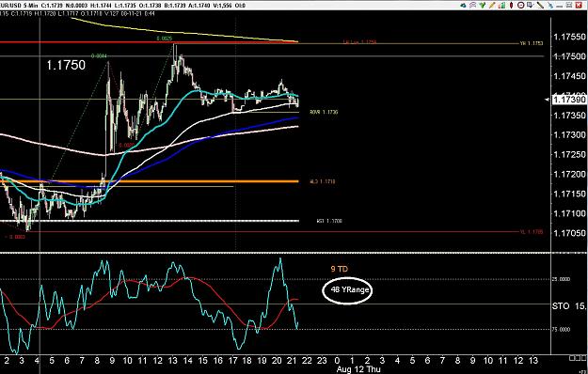Click the Aug 12 Thu date label
This screenshot has height=374, width=588.
tap(358, 369)
